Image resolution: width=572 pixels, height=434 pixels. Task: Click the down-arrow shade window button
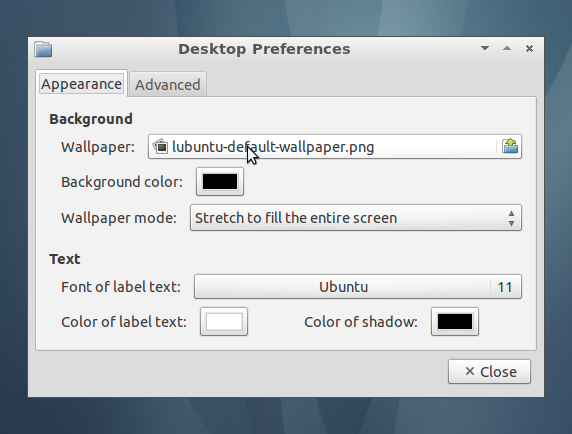[485, 49]
